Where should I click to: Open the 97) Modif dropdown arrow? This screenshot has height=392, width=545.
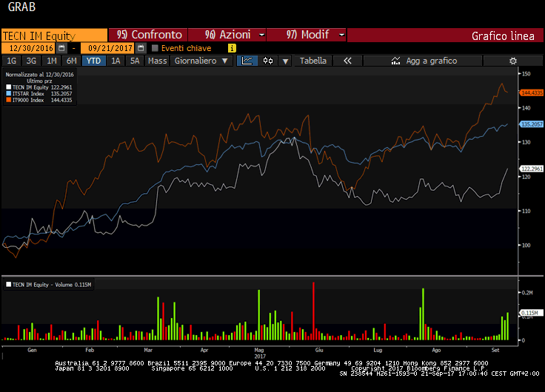(x=341, y=35)
